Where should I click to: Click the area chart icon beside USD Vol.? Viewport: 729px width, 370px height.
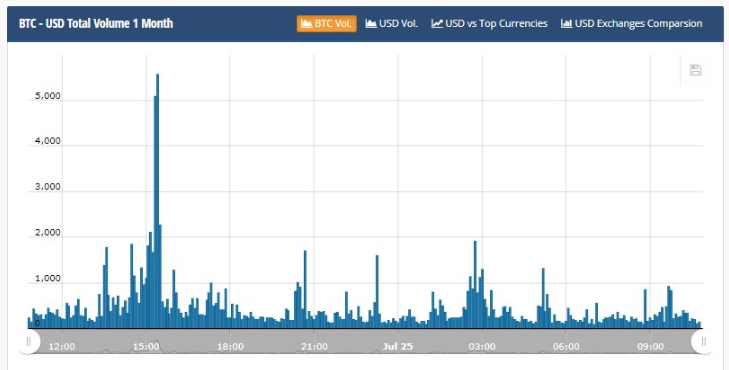click(x=371, y=24)
